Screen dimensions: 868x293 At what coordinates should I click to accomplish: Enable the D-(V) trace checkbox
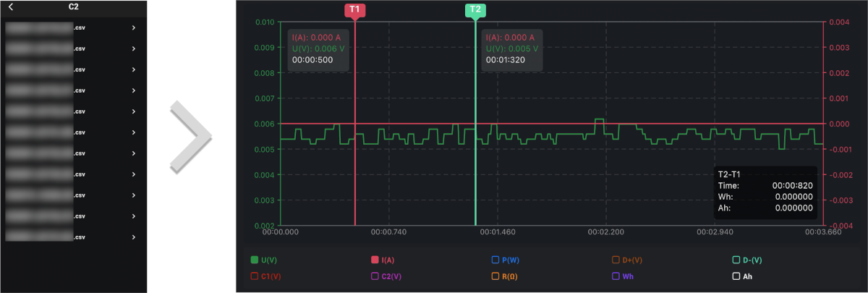tap(736, 259)
